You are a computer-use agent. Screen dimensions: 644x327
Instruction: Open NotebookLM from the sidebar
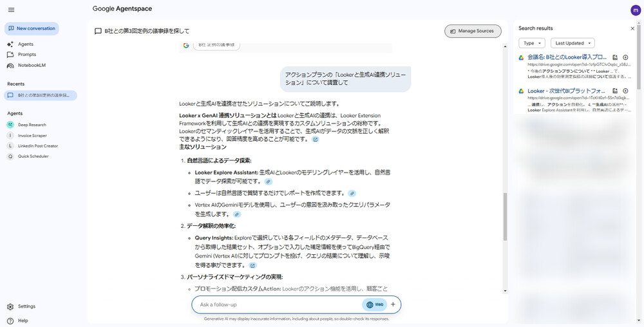click(32, 65)
